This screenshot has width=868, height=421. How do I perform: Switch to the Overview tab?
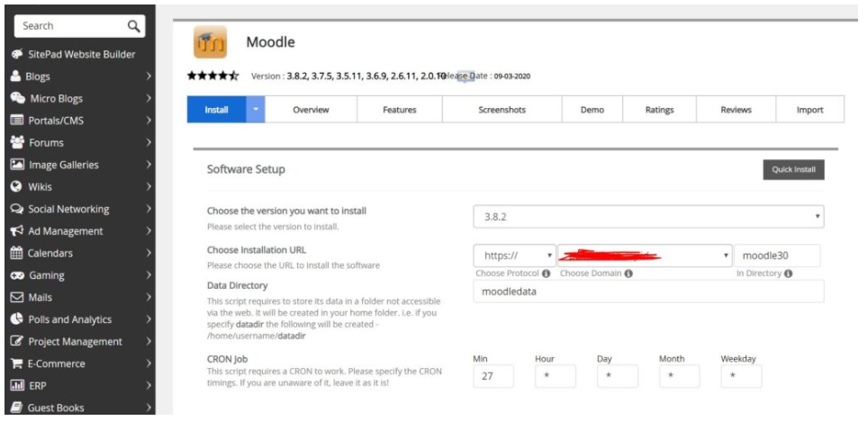point(312,110)
